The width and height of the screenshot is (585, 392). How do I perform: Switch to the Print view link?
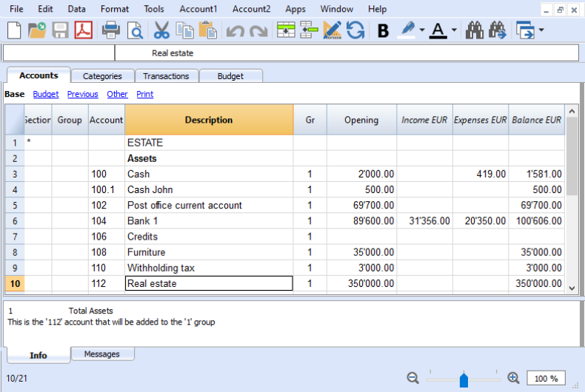pyautogui.click(x=144, y=94)
